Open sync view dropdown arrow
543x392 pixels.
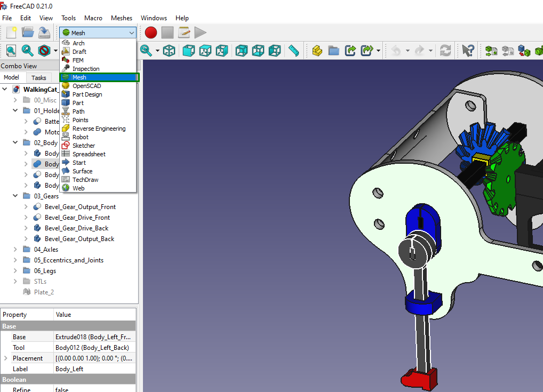pyautogui.click(x=157, y=51)
